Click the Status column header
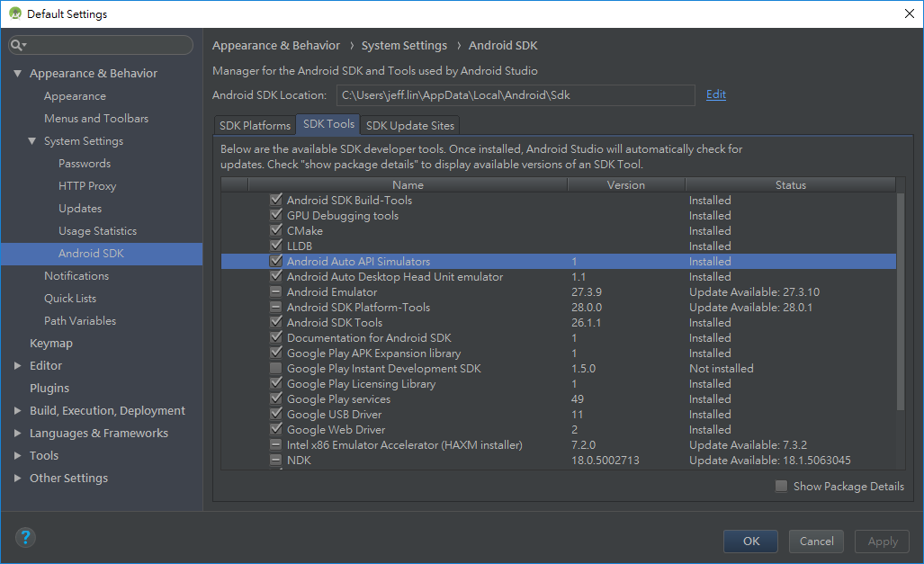The width and height of the screenshot is (924, 564). [x=790, y=185]
